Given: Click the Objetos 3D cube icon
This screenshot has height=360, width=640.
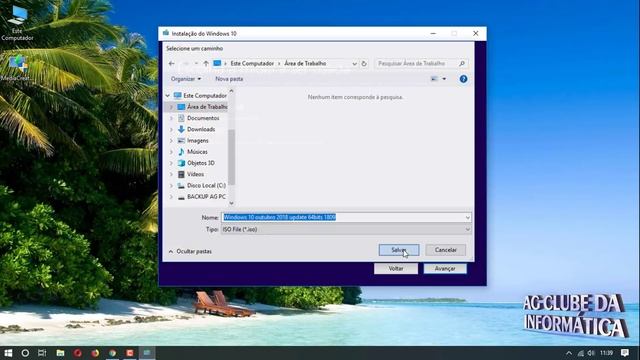Looking at the screenshot, I should click(x=181, y=163).
